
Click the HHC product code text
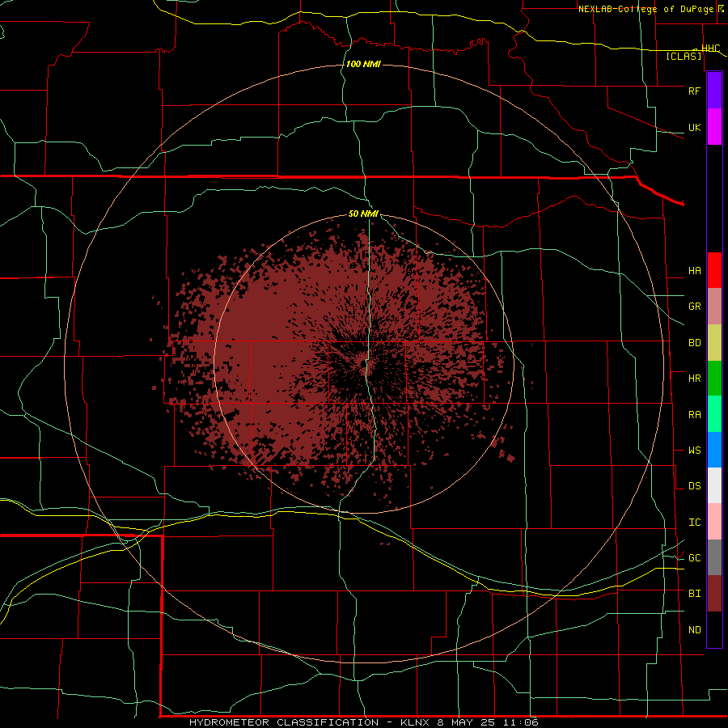click(710, 49)
